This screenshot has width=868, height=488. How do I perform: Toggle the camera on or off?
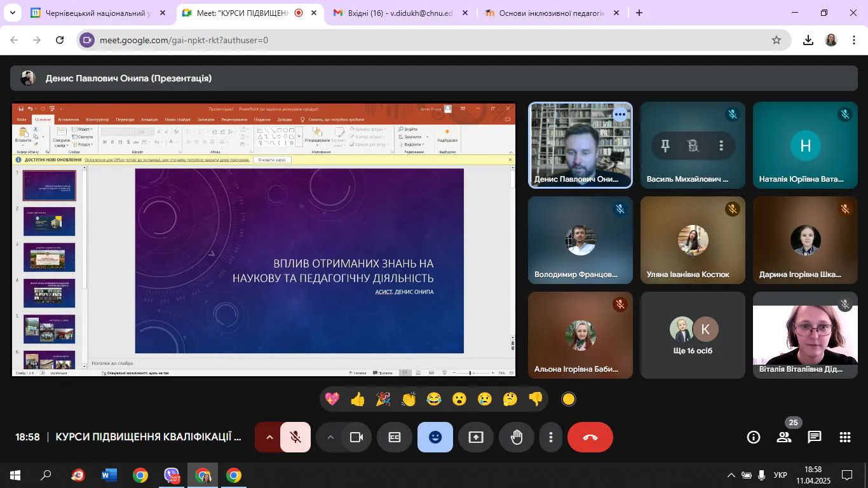356,437
